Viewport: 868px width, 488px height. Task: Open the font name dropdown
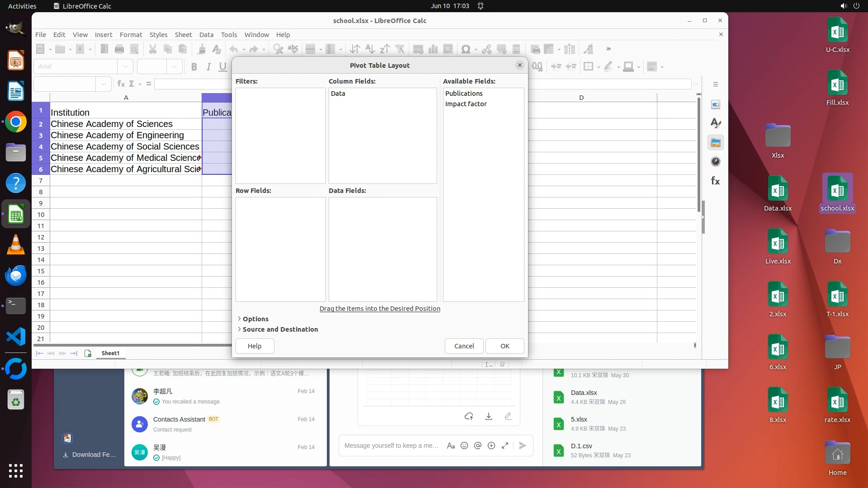pyautogui.click(x=125, y=66)
